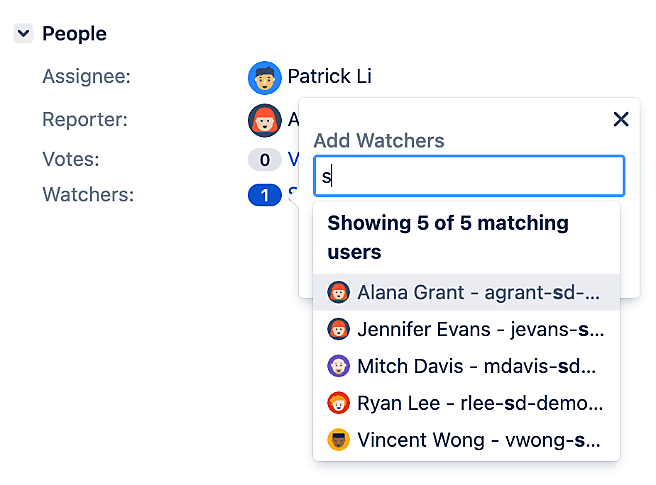Collapse the People section chevron
The image size is (656, 485).
pyautogui.click(x=23, y=33)
